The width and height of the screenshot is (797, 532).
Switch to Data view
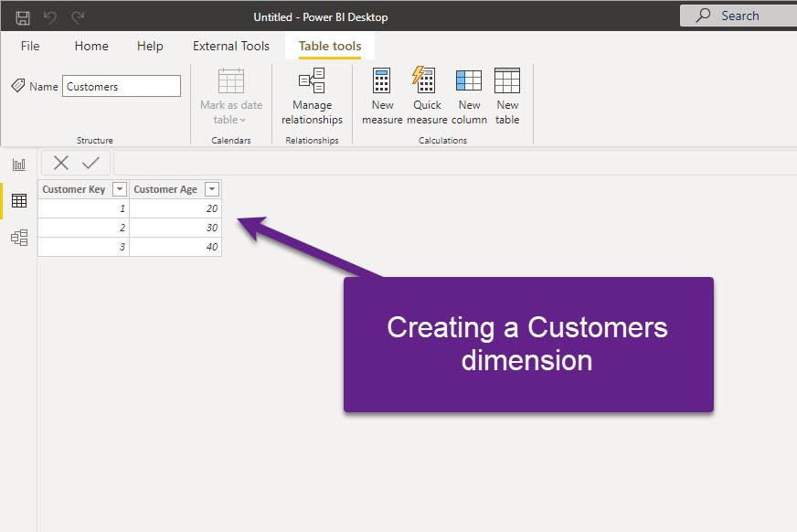(x=19, y=201)
